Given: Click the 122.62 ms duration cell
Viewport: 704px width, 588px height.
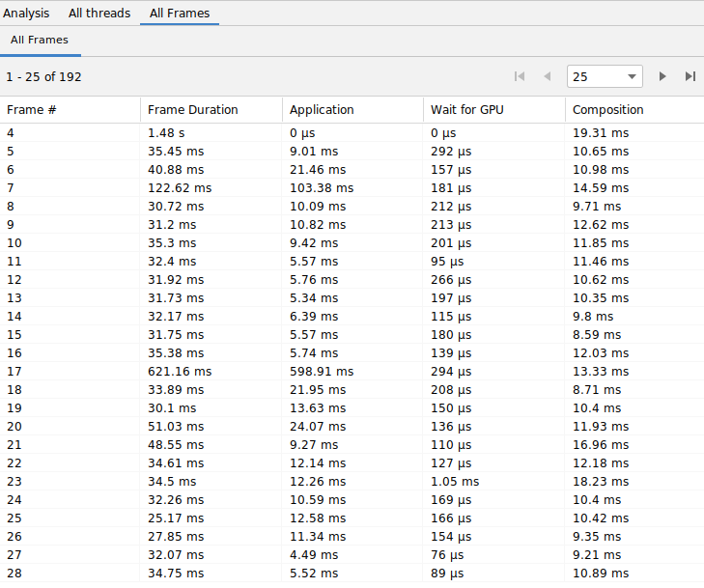Looking at the screenshot, I should point(180,187).
